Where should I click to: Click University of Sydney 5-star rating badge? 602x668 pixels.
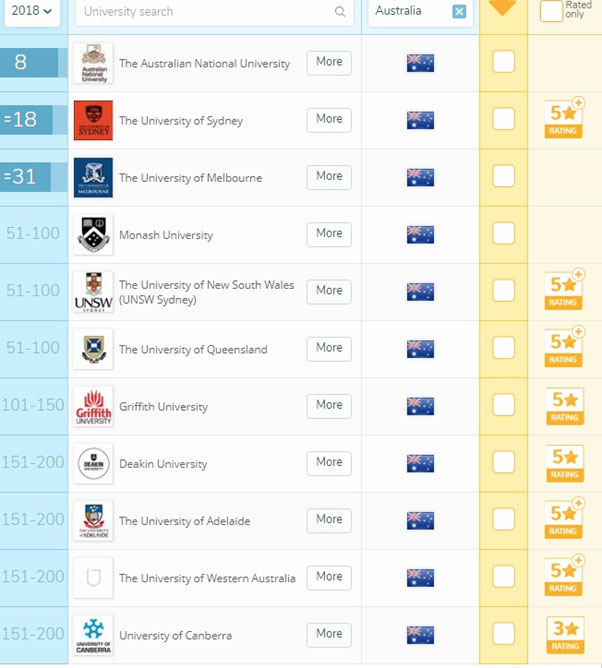(x=563, y=119)
